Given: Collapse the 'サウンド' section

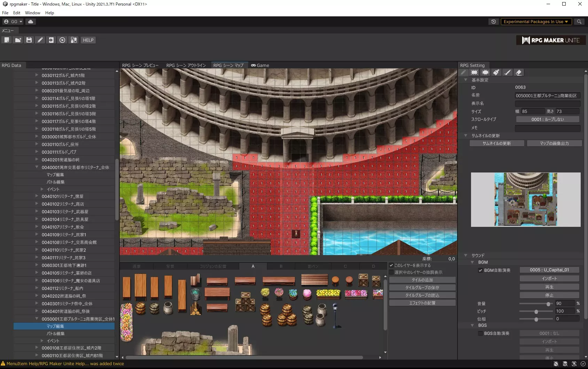Looking at the screenshot, I should (x=466, y=255).
